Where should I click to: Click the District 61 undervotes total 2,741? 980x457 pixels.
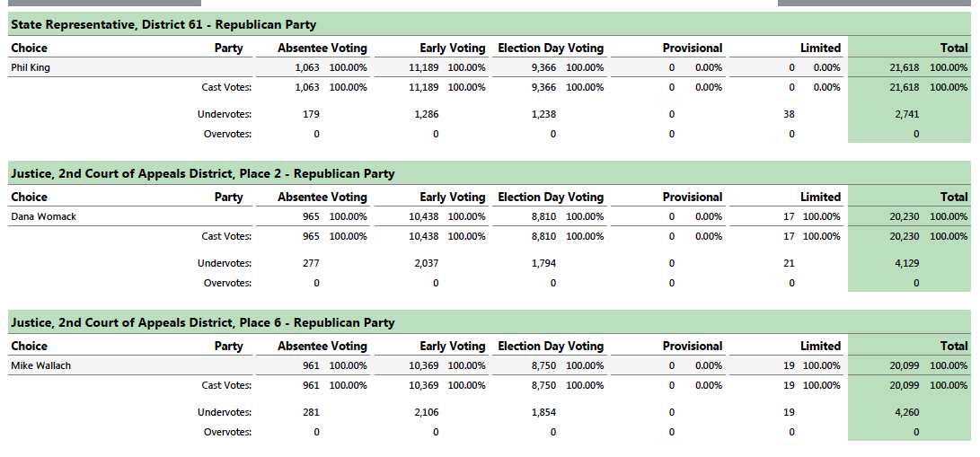[x=907, y=114]
